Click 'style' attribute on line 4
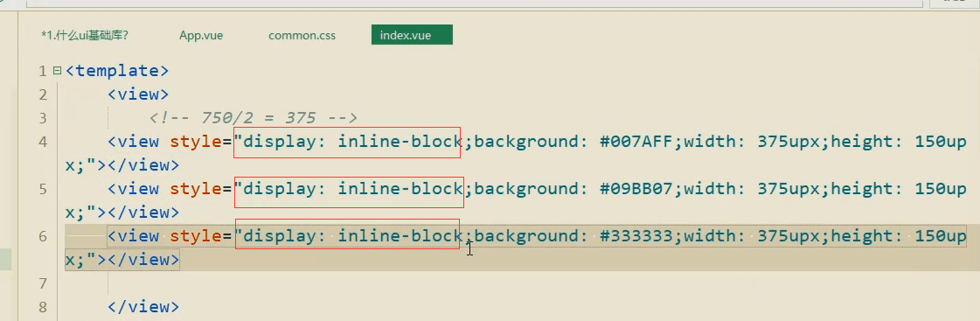 (x=196, y=142)
